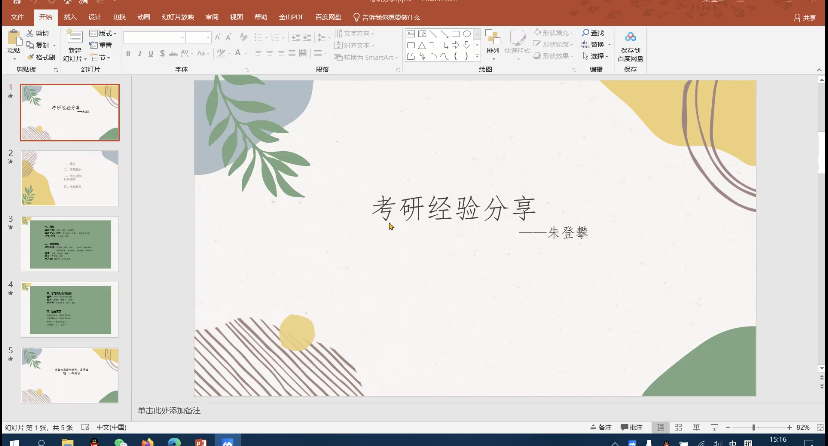Viewport: 828px width, 446px height.
Task: Toggle Bold formatting
Action: 128,53
